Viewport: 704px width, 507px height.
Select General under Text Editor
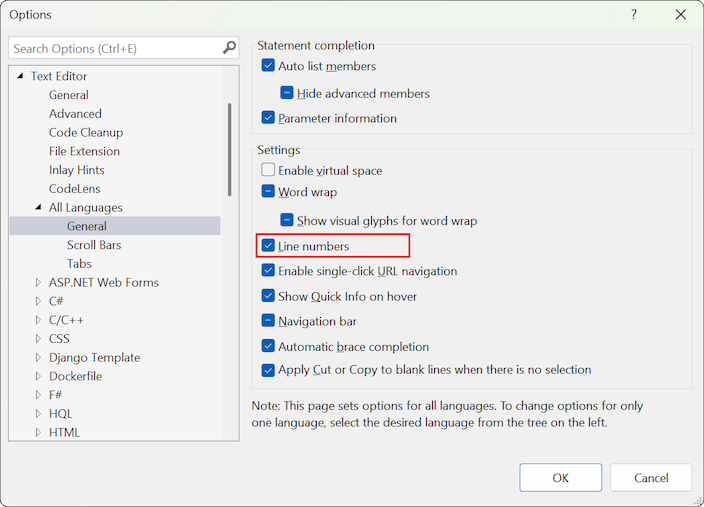pyautogui.click(x=69, y=95)
